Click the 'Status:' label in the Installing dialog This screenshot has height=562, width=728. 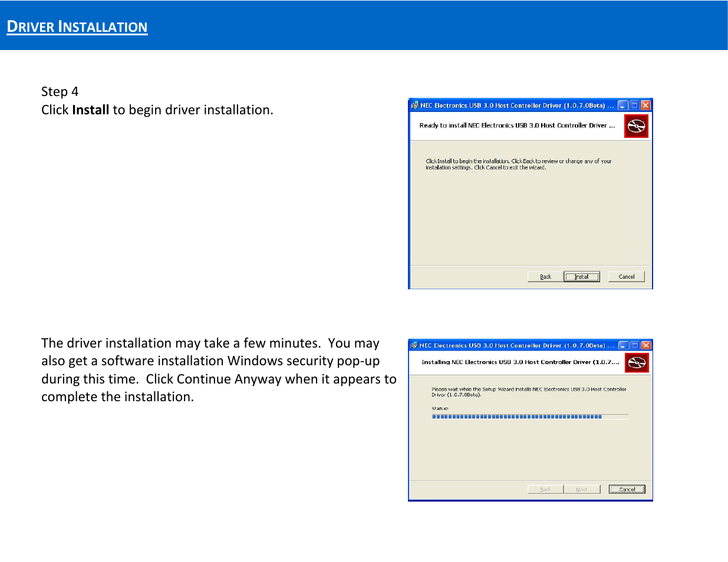(440, 408)
